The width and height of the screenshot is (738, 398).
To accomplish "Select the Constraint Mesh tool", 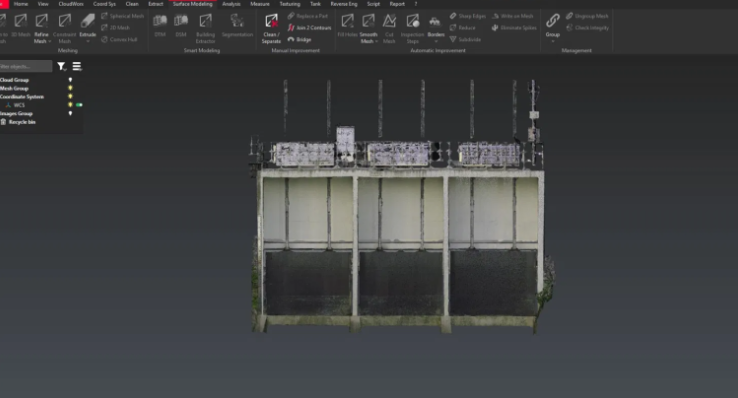I will pyautogui.click(x=64, y=28).
